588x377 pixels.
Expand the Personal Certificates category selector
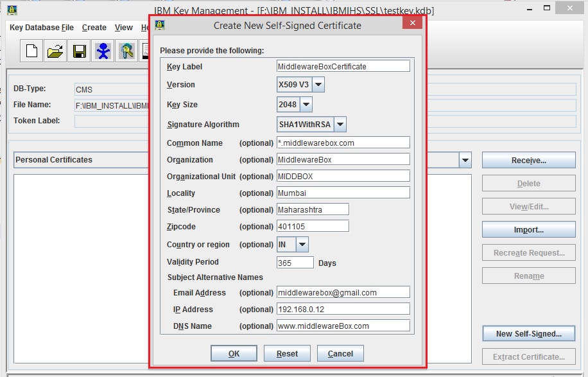pyautogui.click(x=464, y=160)
